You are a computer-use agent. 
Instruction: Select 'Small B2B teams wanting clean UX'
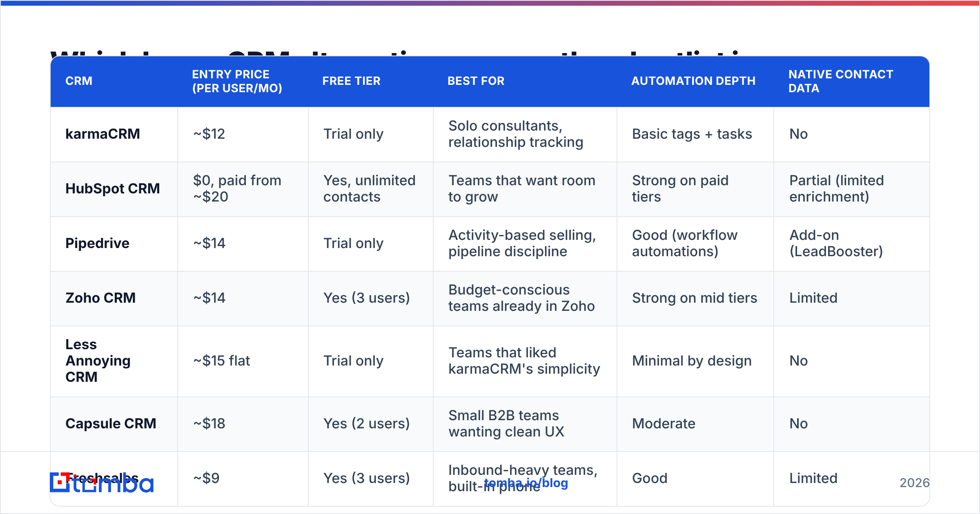[x=506, y=423]
